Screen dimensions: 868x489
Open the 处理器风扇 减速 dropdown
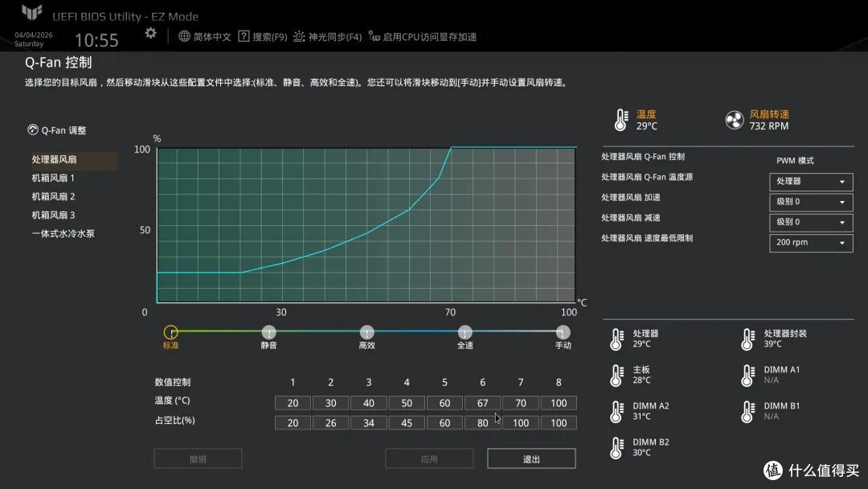coord(811,223)
